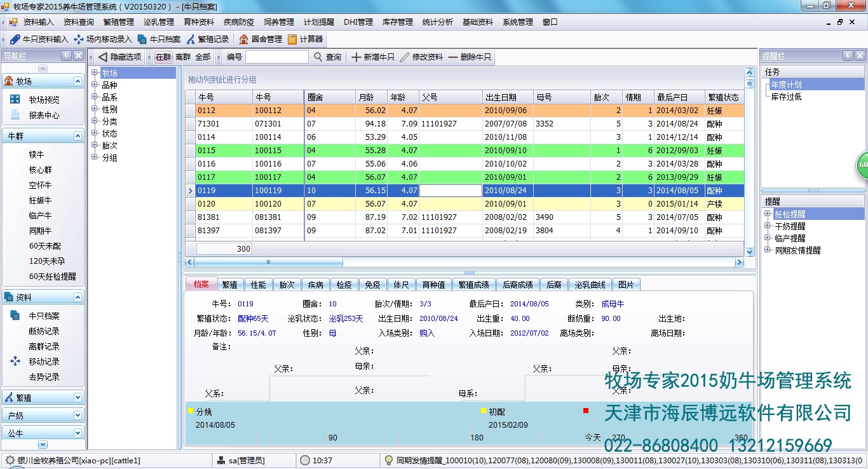This screenshot has width=868, height=469.
Task: Launch the 计算器 calculator tool
Action: pos(304,38)
